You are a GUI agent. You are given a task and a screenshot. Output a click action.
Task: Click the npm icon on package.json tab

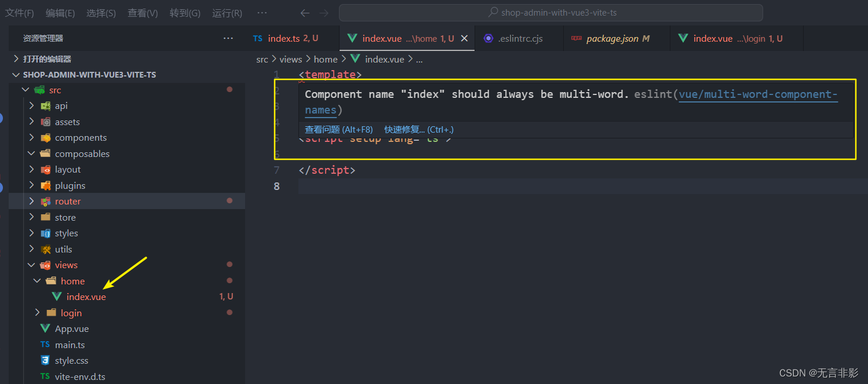(x=576, y=38)
